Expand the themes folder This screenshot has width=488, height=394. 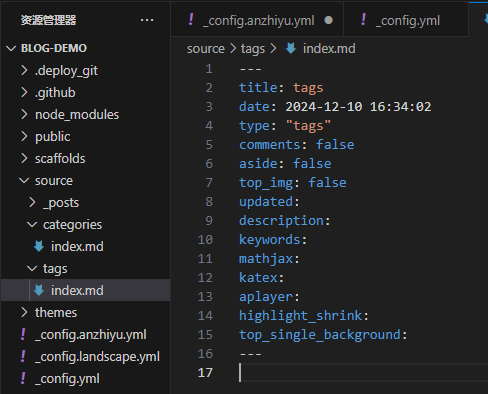[x=24, y=312]
